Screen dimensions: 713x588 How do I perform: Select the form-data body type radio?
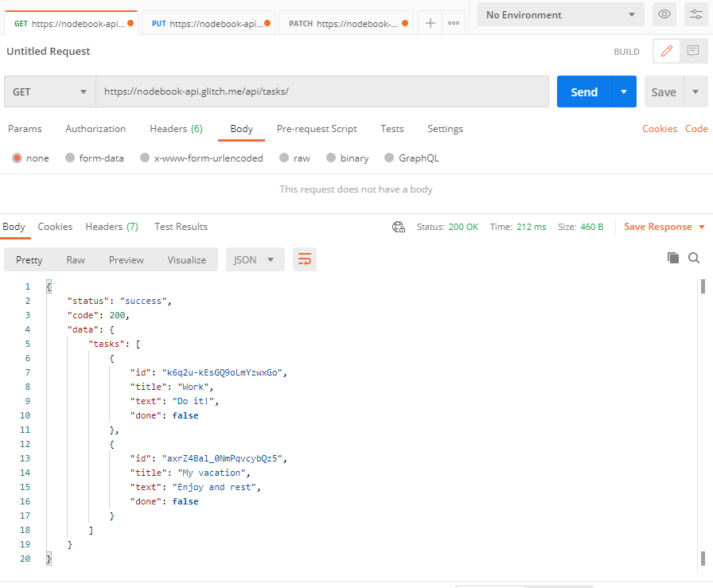(x=71, y=158)
